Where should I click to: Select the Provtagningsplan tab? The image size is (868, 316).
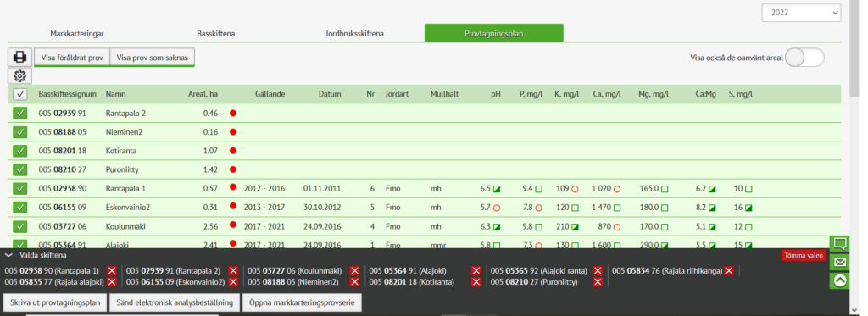coord(494,33)
